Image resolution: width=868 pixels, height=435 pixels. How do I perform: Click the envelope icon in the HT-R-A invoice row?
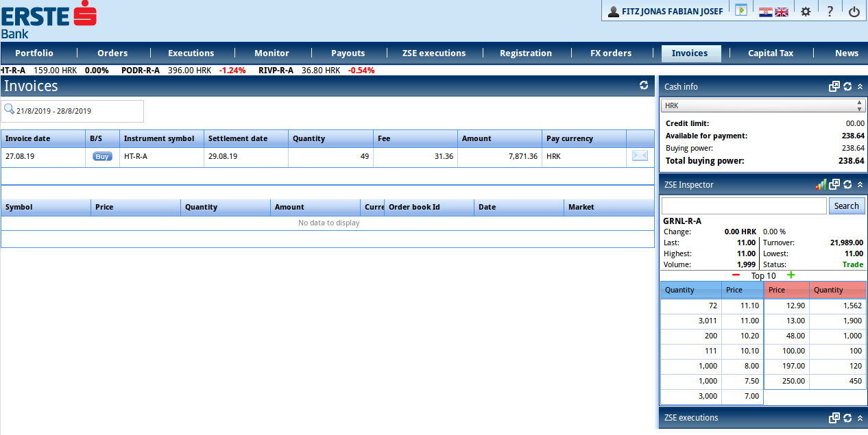point(639,156)
